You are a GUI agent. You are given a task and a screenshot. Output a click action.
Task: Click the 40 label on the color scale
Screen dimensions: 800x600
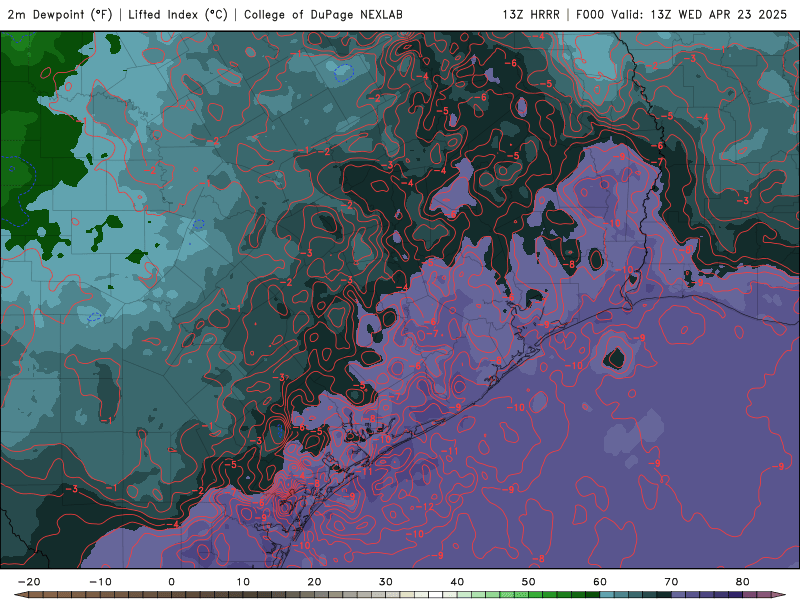point(457,582)
